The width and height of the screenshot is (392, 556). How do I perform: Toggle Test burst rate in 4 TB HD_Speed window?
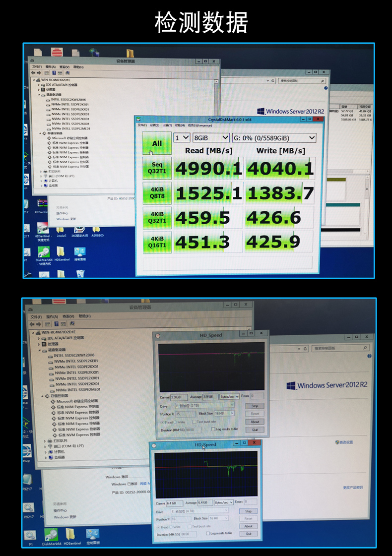pos(200,527)
